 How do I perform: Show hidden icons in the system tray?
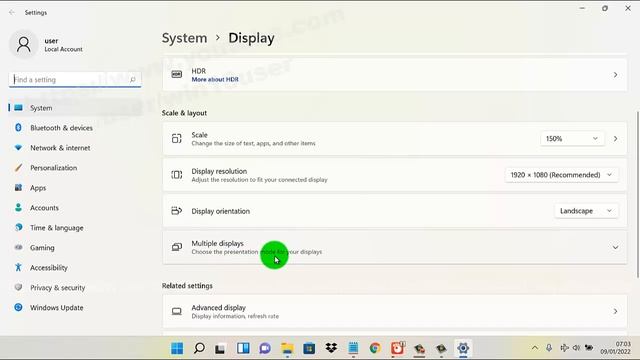point(535,348)
